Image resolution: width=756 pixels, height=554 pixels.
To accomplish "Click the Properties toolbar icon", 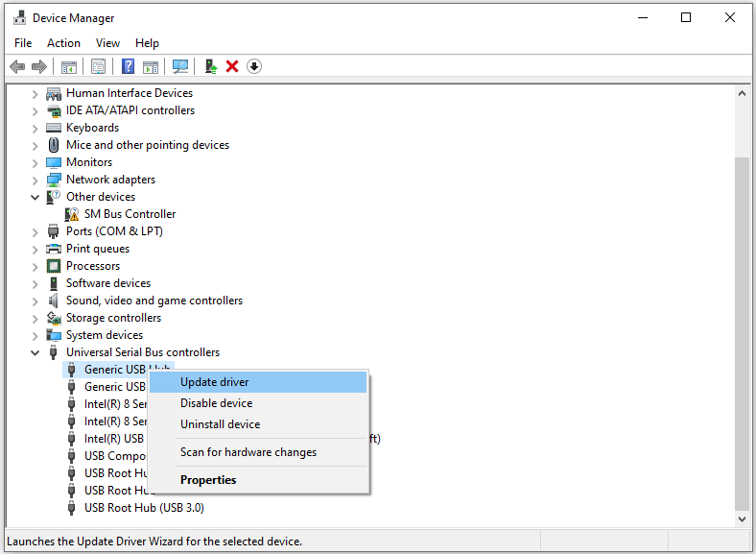I will click(x=98, y=66).
